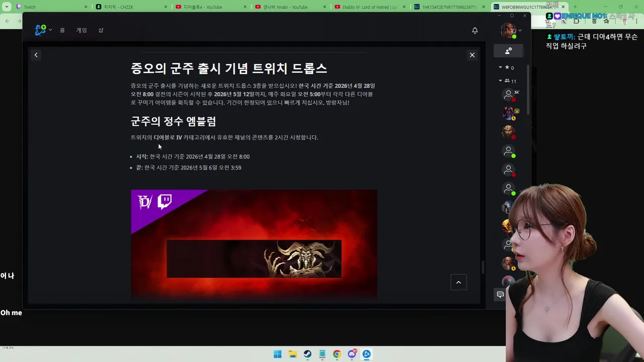Open the Windows Start menu

pyautogui.click(x=277, y=354)
